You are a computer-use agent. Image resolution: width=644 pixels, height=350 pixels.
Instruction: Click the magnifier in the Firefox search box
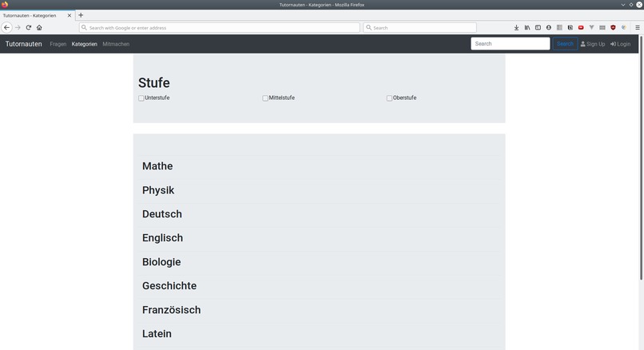pos(368,27)
